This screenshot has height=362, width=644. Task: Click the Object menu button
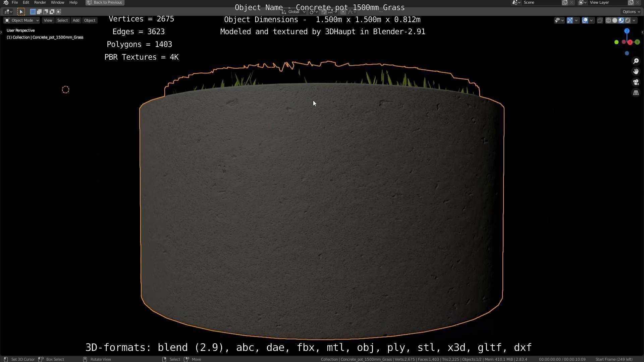90,20
